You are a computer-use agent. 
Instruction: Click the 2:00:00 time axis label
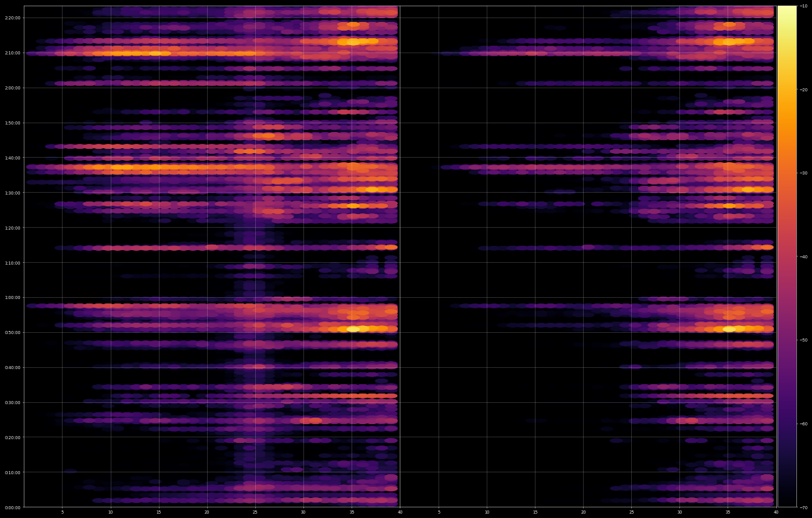pyautogui.click(x=14, y=88)
